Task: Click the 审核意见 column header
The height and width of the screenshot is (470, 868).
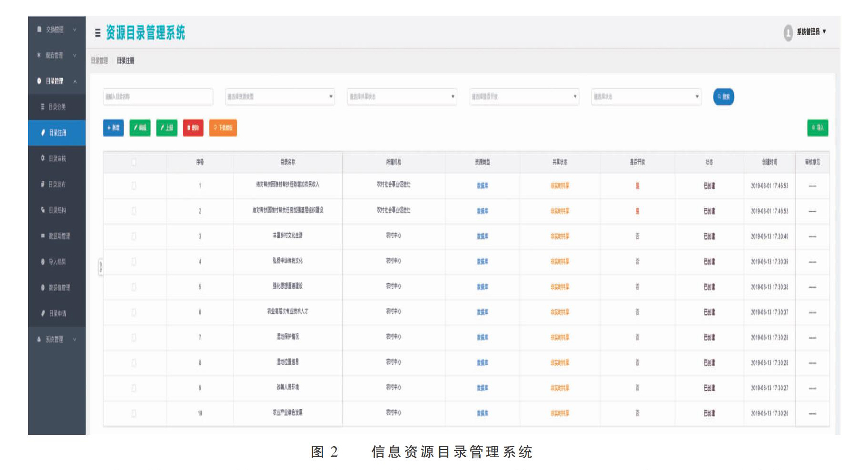Action: [812, 162]
